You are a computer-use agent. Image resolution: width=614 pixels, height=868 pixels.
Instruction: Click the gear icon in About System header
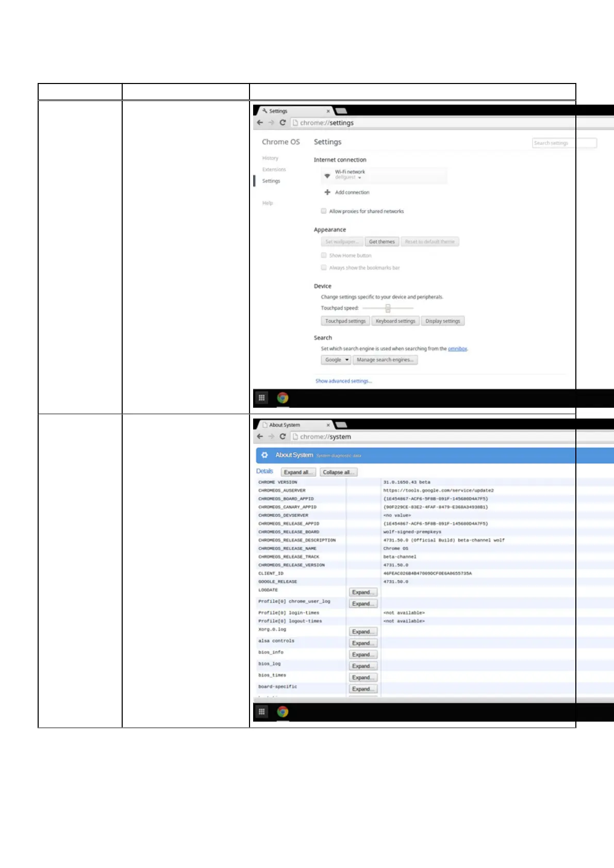264,455
